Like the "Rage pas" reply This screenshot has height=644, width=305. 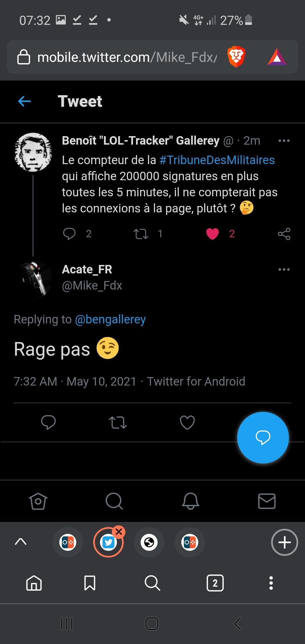coord(187,423)
